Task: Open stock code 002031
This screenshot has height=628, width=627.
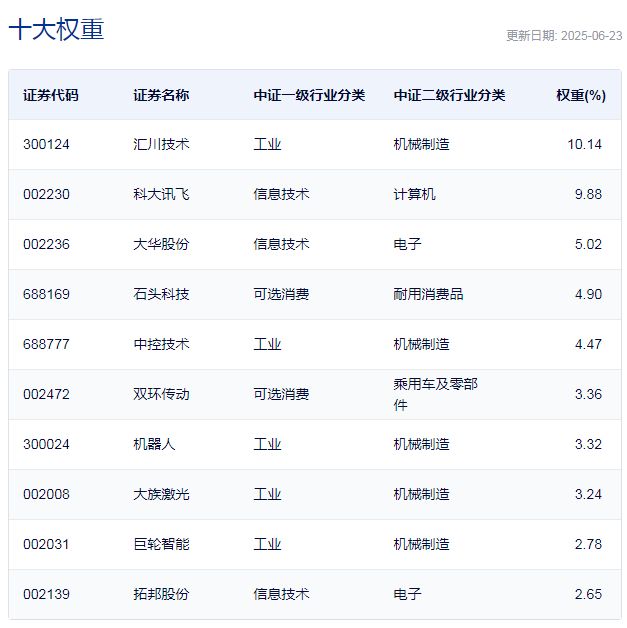Action: click(x=46, y=544)
